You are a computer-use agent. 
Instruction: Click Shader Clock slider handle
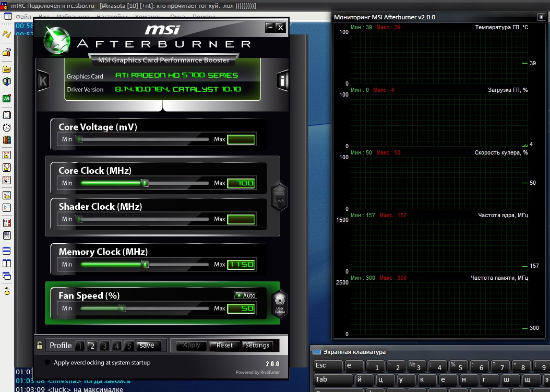pos(80,219)
